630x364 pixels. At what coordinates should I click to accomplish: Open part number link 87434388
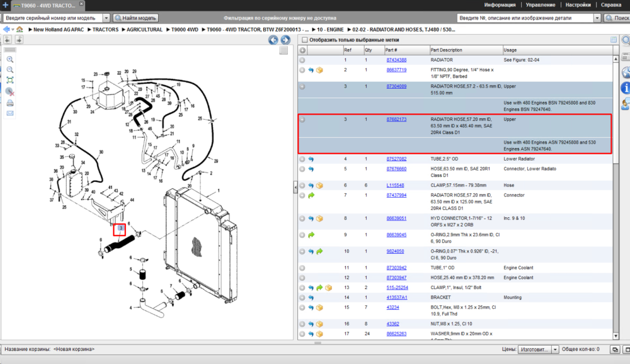[x=396, y=60]
